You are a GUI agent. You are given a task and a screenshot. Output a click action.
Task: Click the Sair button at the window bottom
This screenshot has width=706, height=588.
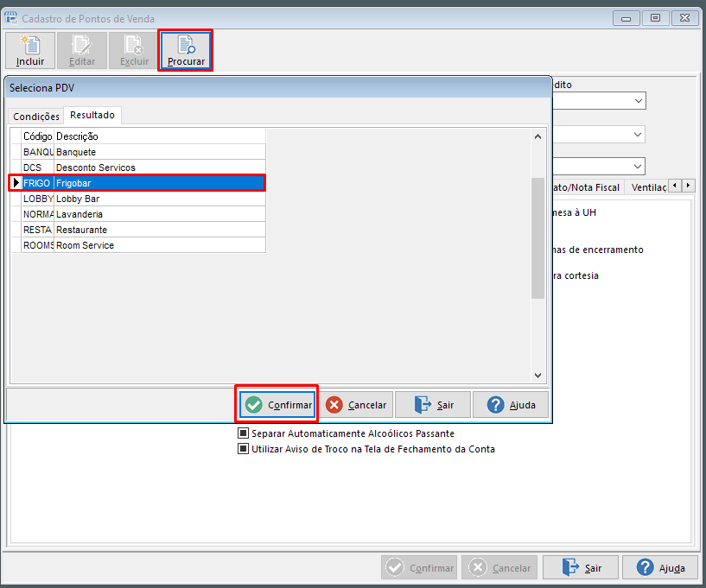point(581,567)
